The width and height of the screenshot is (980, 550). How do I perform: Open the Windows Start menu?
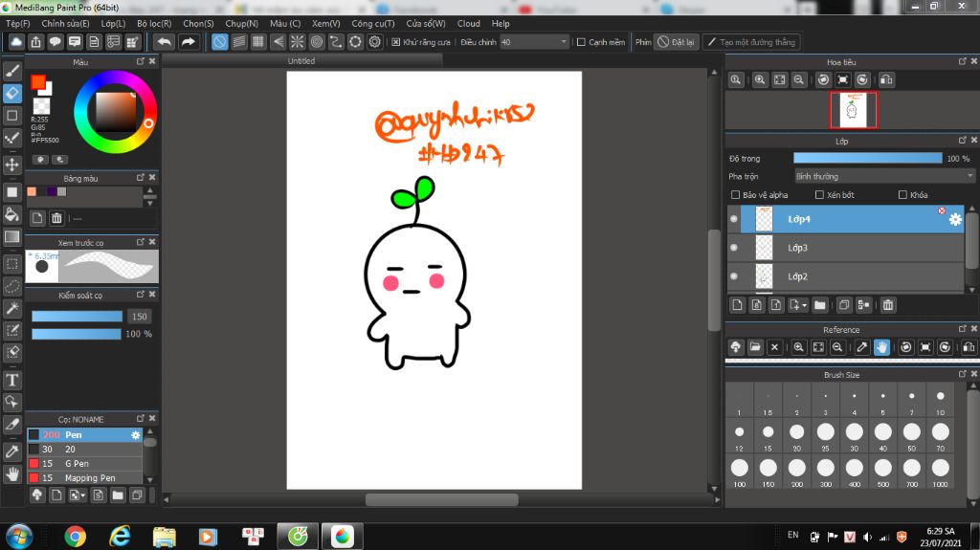pos(19,537)
